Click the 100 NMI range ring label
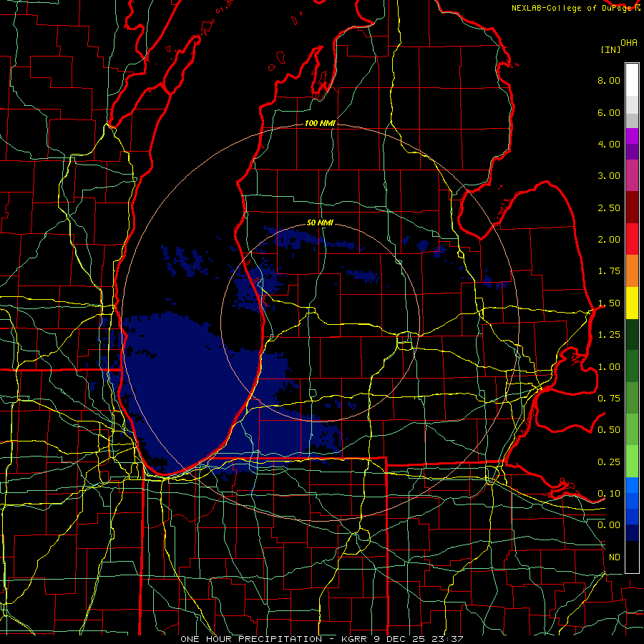 [320, 123]
